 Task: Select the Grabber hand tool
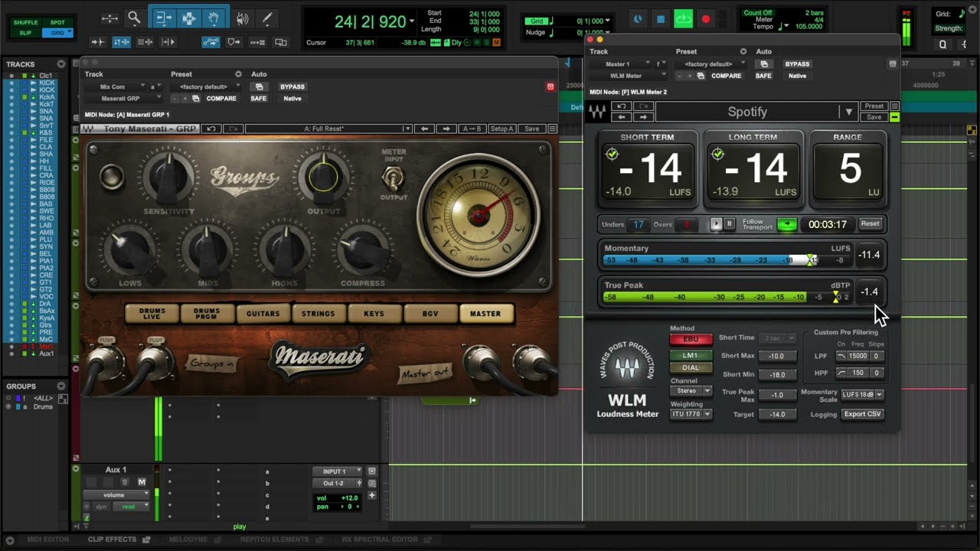pos(214,18)
